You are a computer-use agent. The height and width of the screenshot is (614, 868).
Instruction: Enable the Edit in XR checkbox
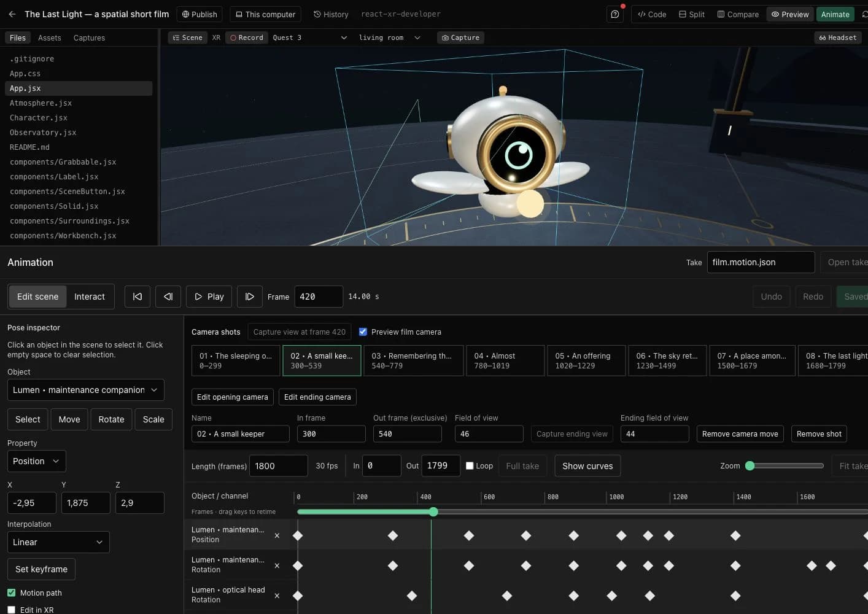pos(11,610)
